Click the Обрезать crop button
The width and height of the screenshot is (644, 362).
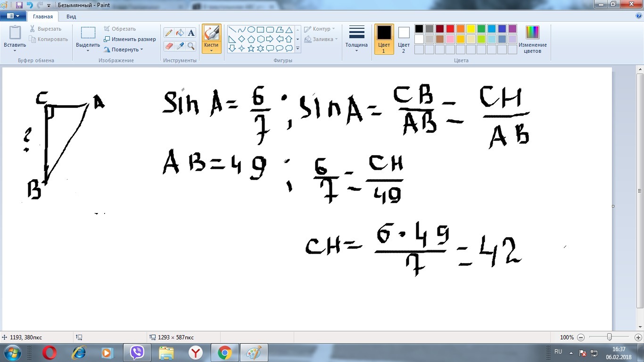click(x=120, y=29)
